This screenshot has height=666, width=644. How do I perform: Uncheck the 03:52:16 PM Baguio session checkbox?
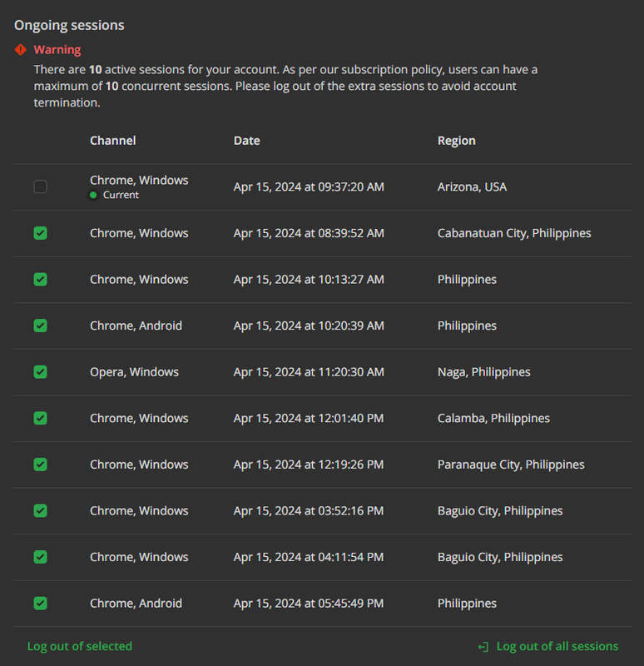(x=40, y=510)
